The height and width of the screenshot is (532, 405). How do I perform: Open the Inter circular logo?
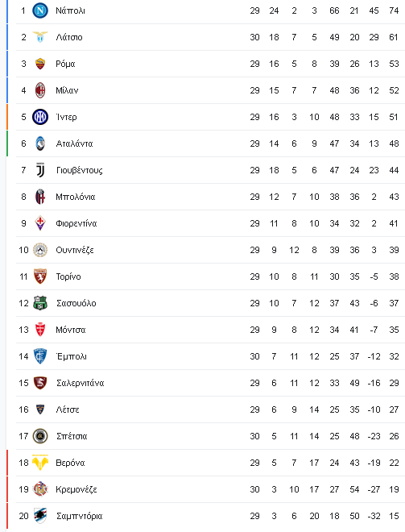[40, 117]
